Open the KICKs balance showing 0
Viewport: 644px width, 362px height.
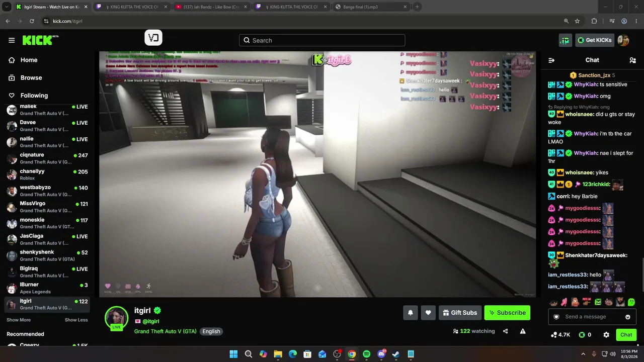pyautogui.click(x=585, y=335)
